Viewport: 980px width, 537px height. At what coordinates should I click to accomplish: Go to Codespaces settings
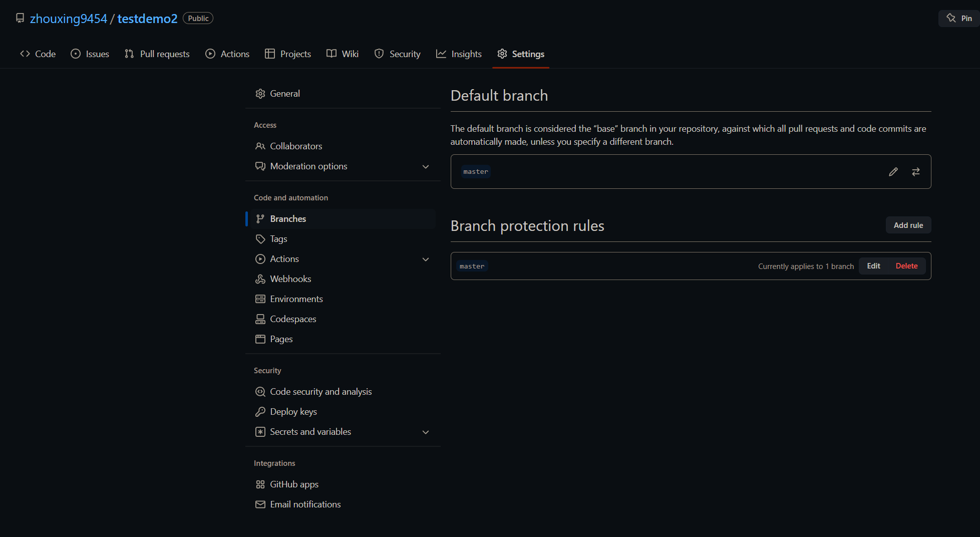293,319
